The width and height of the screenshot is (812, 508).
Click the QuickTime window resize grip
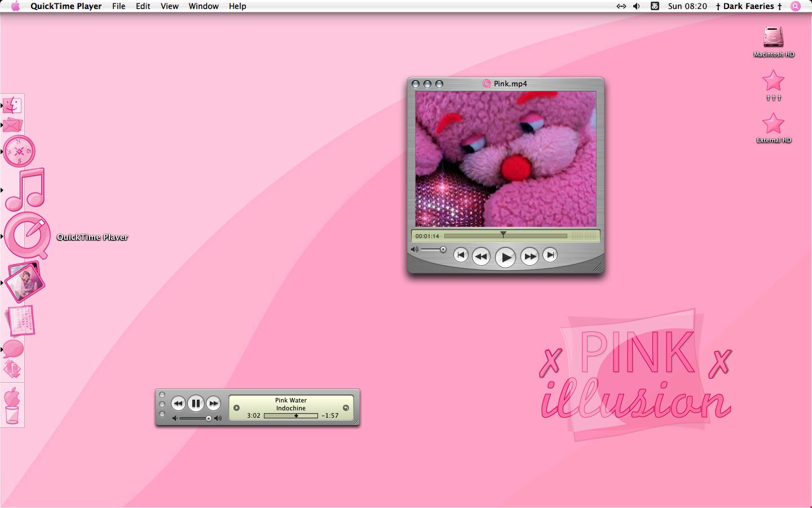[x=598, y=268]
